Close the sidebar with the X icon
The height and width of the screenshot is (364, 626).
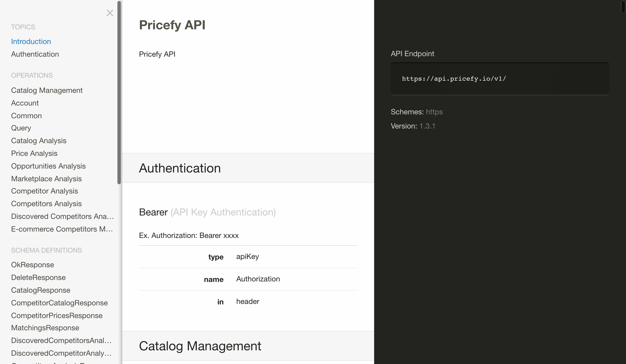click(x=110, y=13)
